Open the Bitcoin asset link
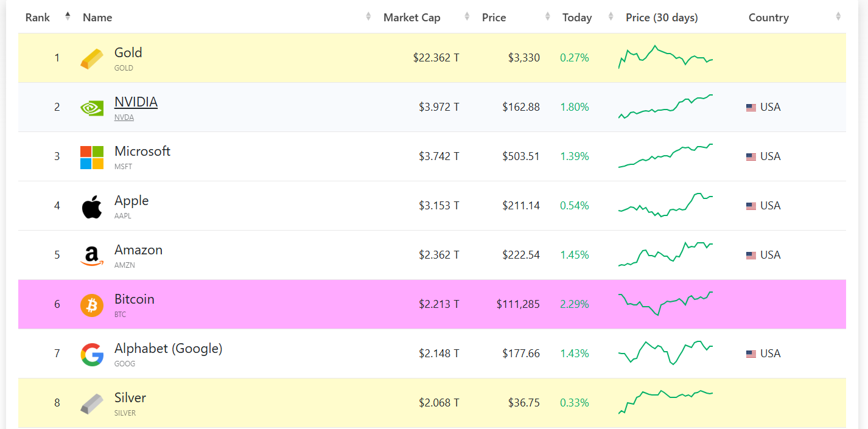 pos(135,299)
